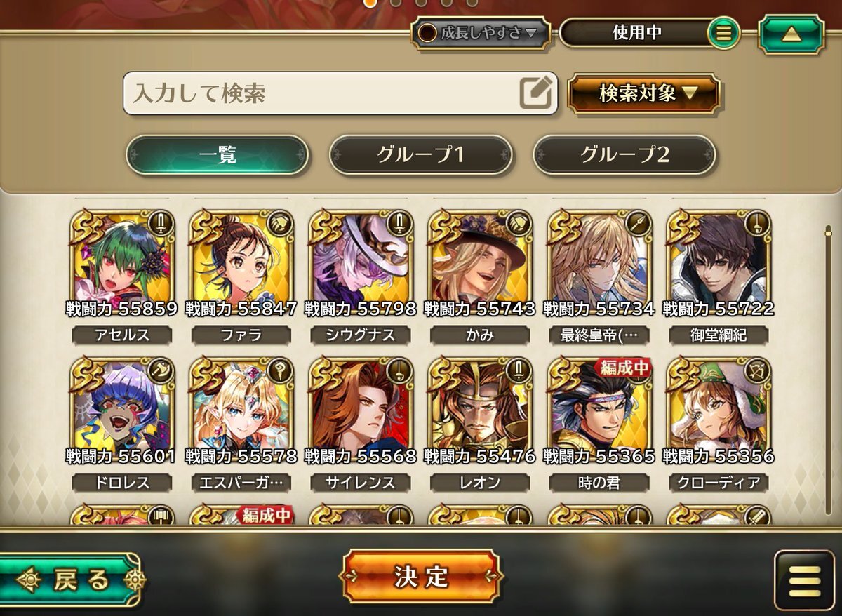842x616 pixels.
Task: Confirm with the 決定 button
Action: 421,577
